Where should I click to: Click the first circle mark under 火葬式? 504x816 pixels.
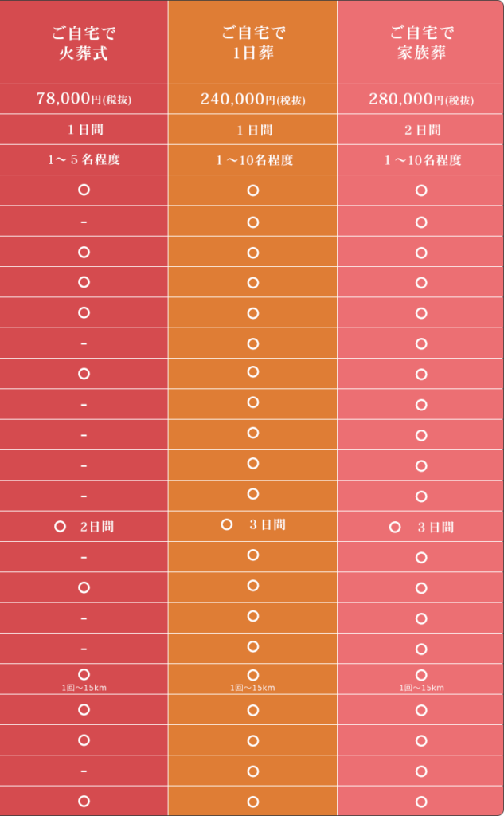pyautogui.click(x=84, y=190)
